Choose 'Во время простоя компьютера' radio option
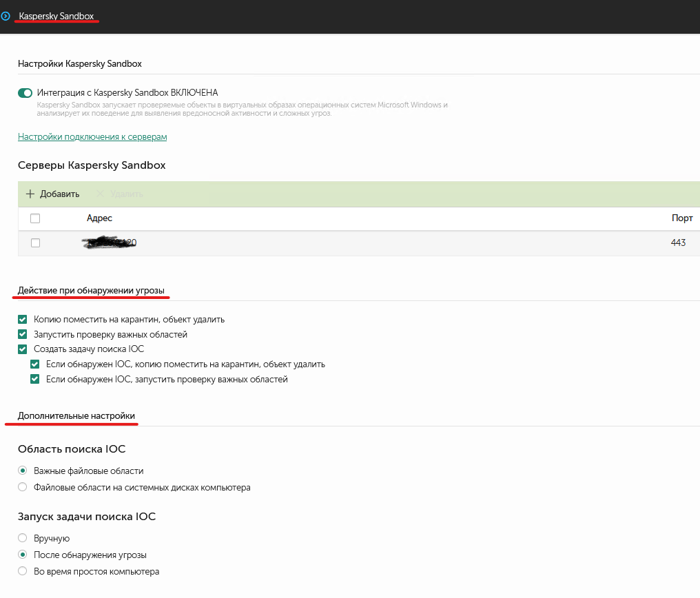The width and height of the screenshot is (700, 598). [x=22, y=570]
